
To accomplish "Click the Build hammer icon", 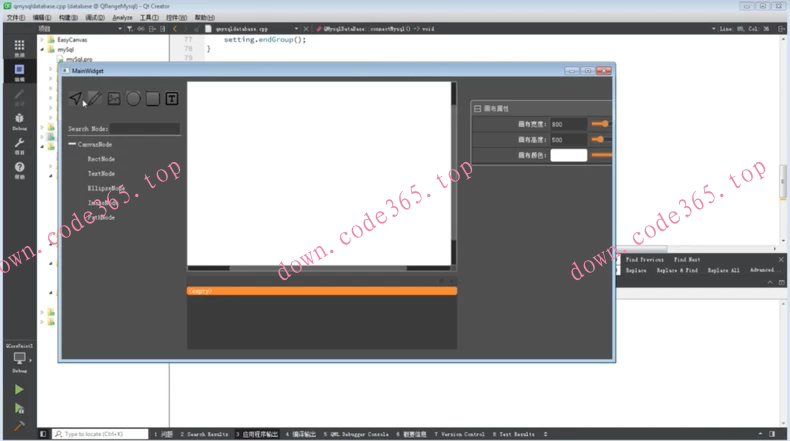I will (x=19, y=426).
